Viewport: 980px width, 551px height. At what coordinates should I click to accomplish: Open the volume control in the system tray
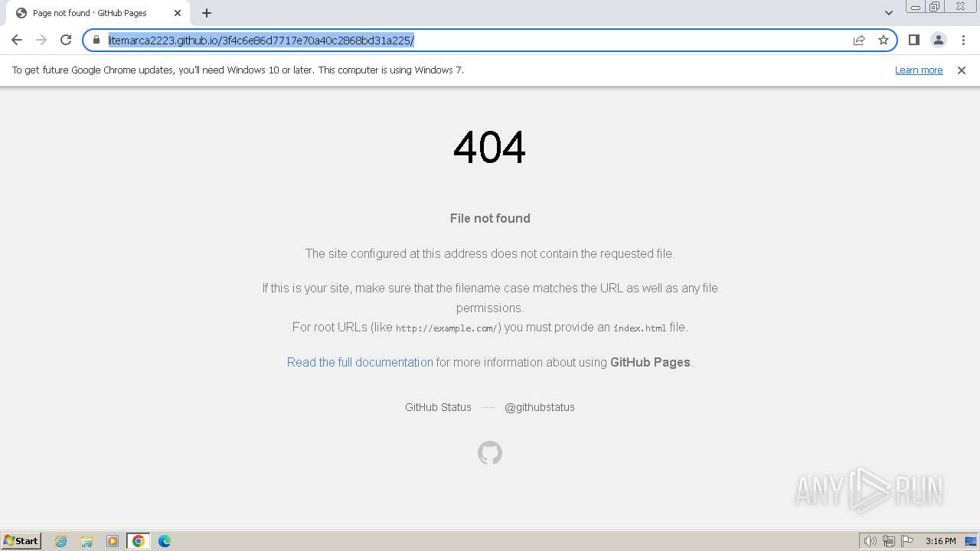pos(871,541)
